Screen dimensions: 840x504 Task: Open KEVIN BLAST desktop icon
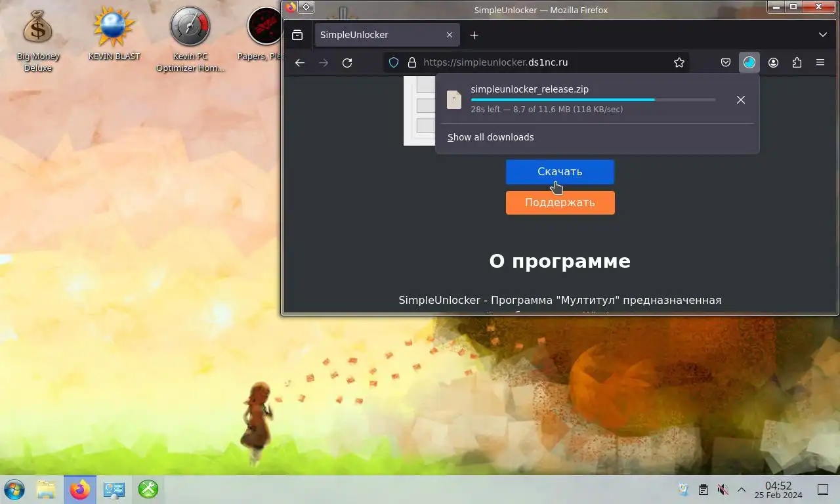(x=114, y=34)
